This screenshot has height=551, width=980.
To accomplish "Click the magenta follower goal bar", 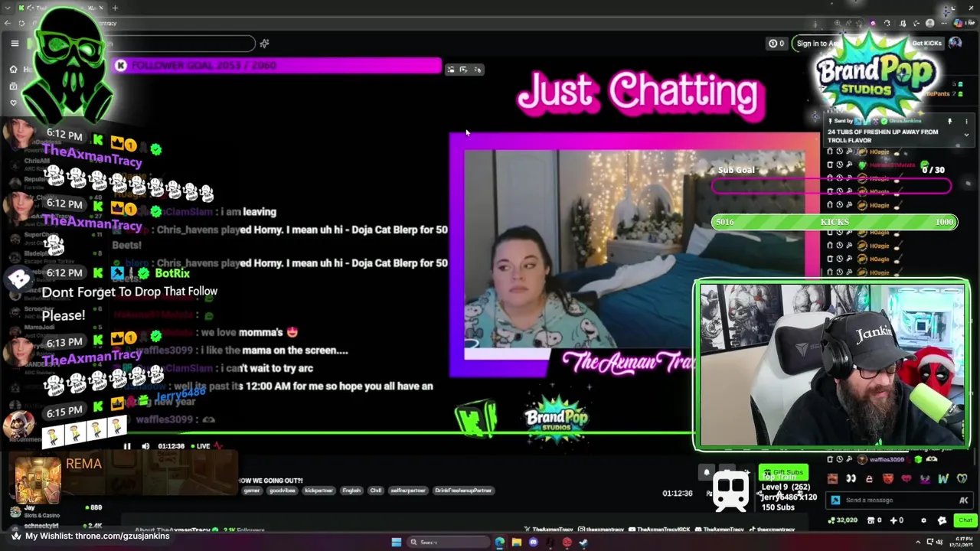I will (277, 66).
